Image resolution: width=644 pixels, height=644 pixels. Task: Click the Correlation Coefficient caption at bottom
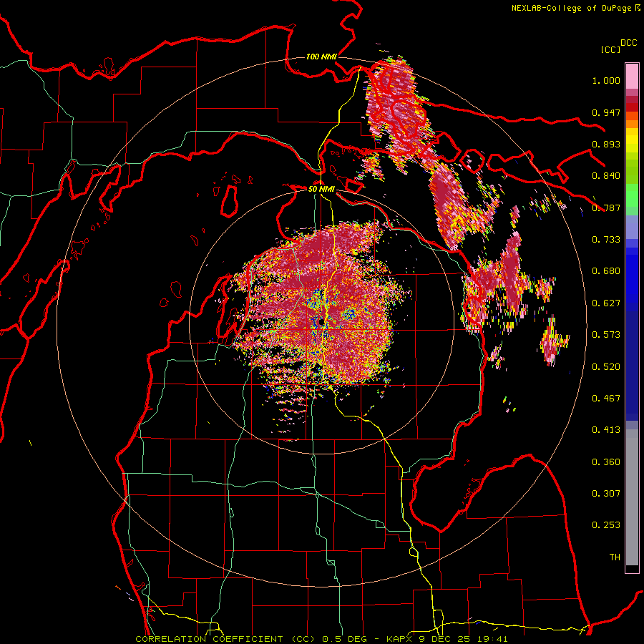(321, 639)
